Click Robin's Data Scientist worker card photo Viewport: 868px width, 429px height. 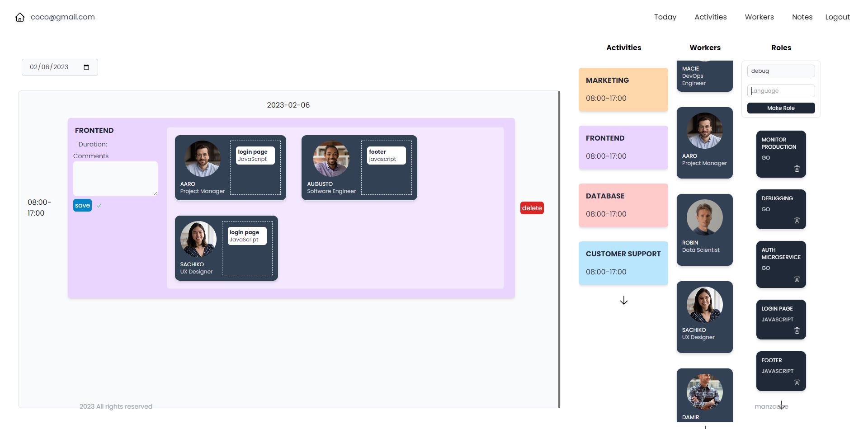click(x=705, y=217)
